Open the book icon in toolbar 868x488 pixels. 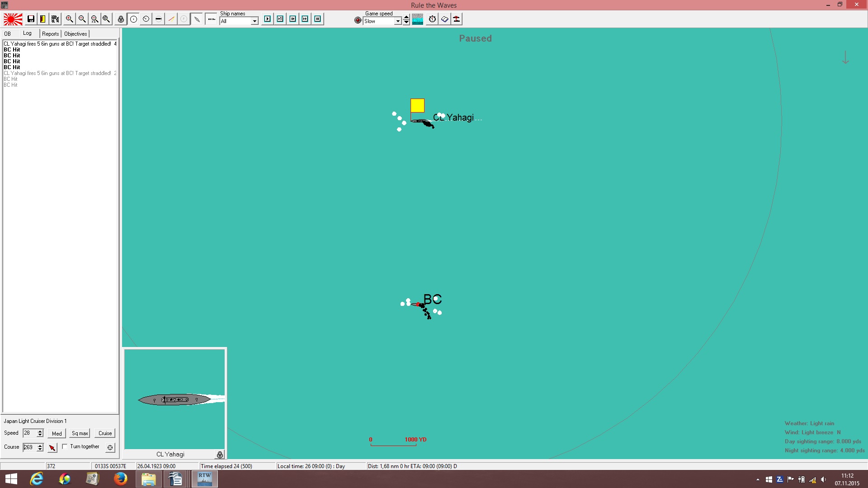(x=445, y=19)
